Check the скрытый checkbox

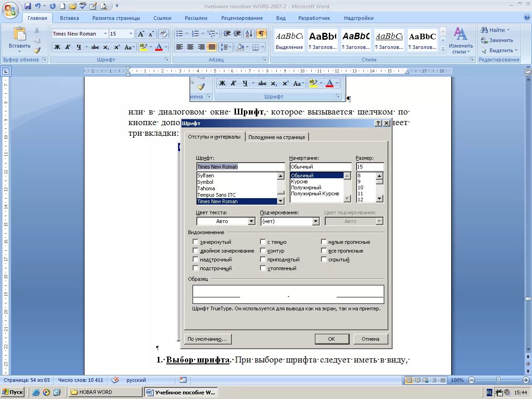tap(324, 260)
